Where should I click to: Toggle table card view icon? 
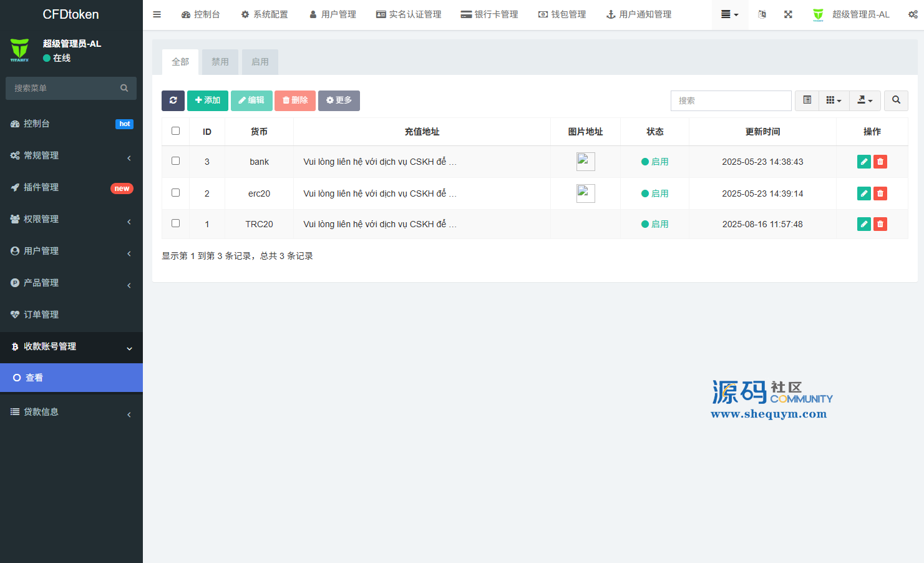(x=807, y=100)
